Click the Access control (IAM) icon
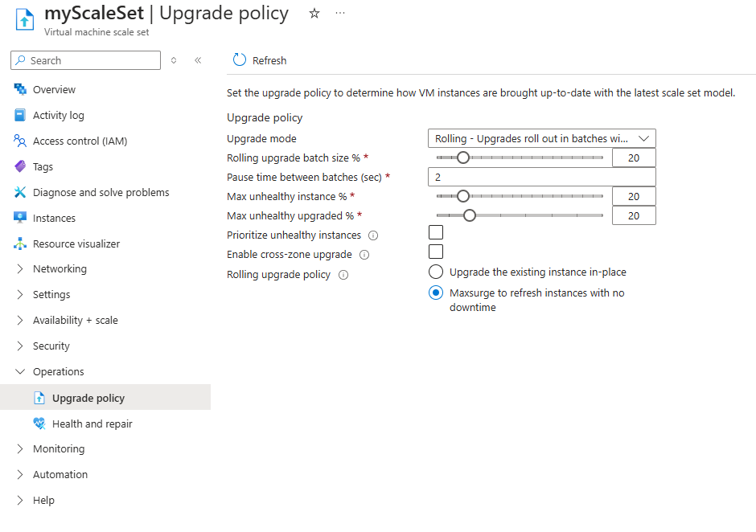Viewport: 756px width, 532px height. click(x=22, y=141)
